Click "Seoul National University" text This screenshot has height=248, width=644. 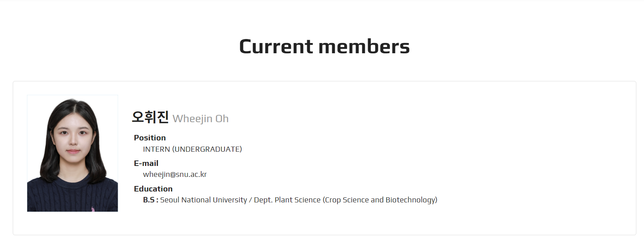click(203, 200)
